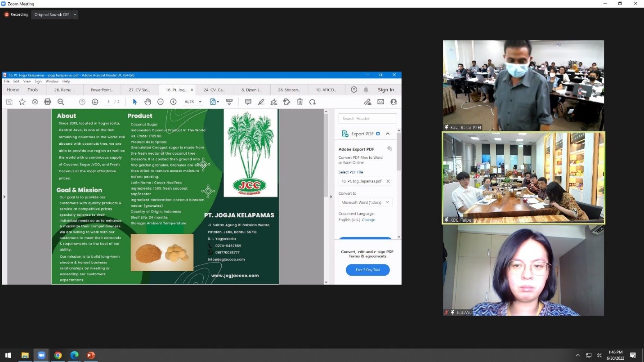The height and width of the screenshot is (362, 644).
Task: Select the Balai Besar PPEI video thumbnail
Action: [x=523, y=85]
